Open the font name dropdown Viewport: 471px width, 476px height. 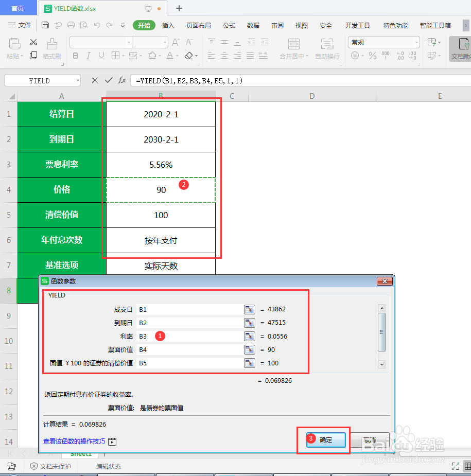[129, 43]
